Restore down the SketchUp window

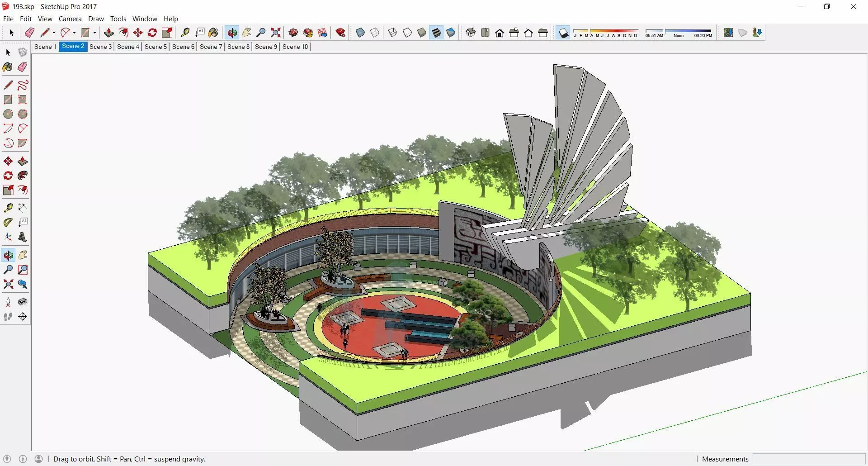(827, 6)
